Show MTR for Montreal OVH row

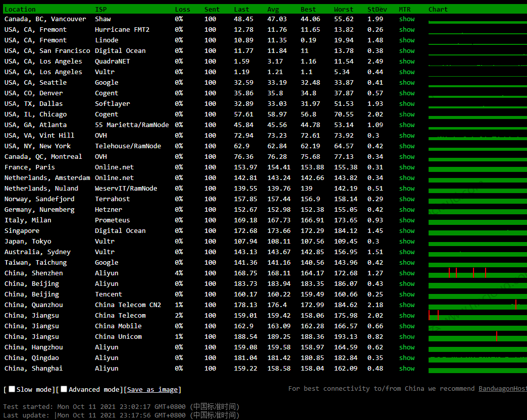click(x=407, y=156)
